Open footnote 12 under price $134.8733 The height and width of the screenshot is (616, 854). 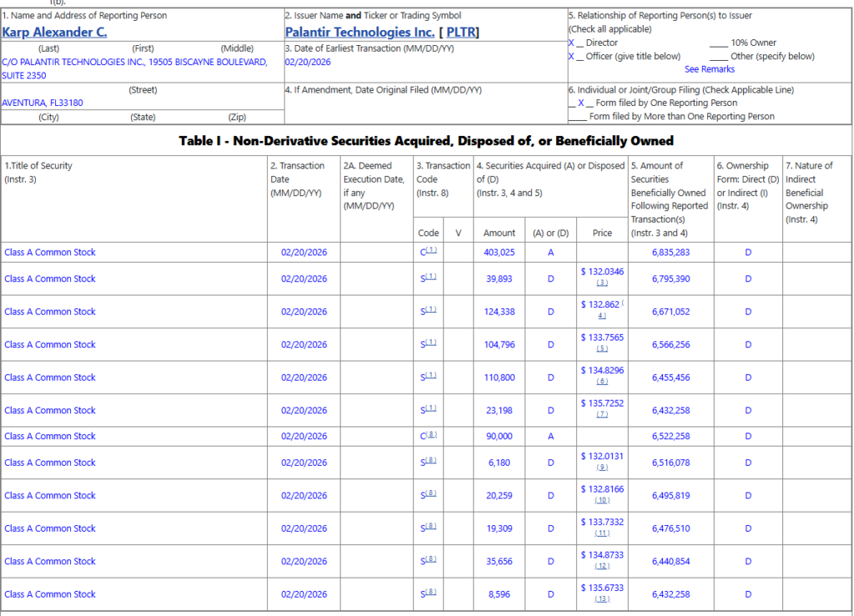(x=602, y=566)
